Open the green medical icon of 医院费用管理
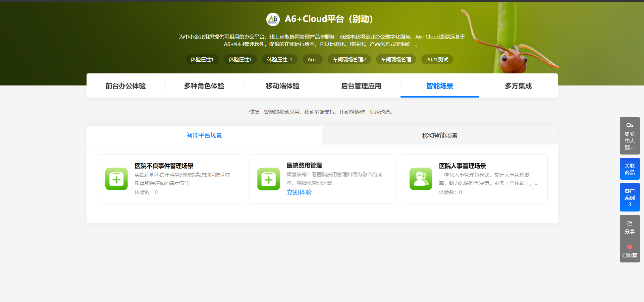The width and height of the screenshot is (644, 302). (269, 179)
